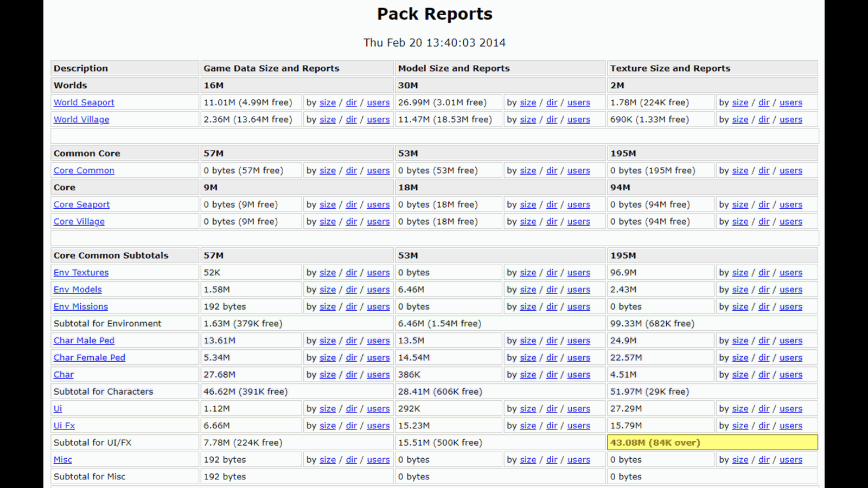View World Seaport game data by size

328,102
